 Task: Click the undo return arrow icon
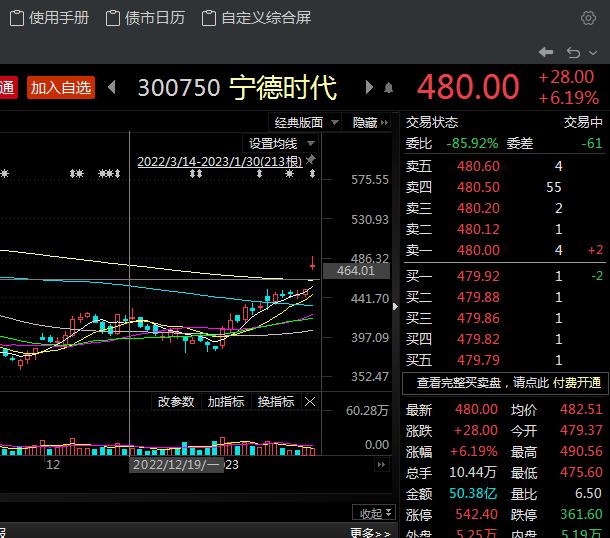(x=573, y=52)
